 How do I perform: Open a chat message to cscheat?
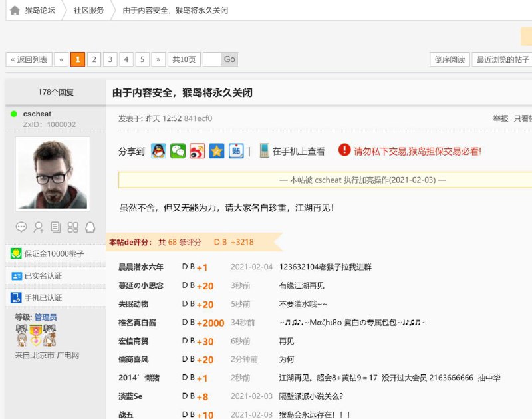coord(21,227)
